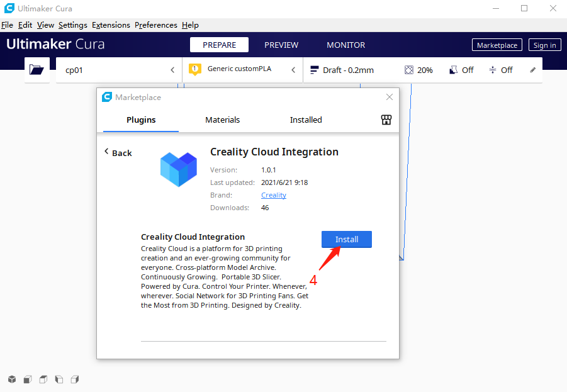This screenshot has height=392, width=567.
Task: Switch to right side view cube icon
Action: pos(74,379)
